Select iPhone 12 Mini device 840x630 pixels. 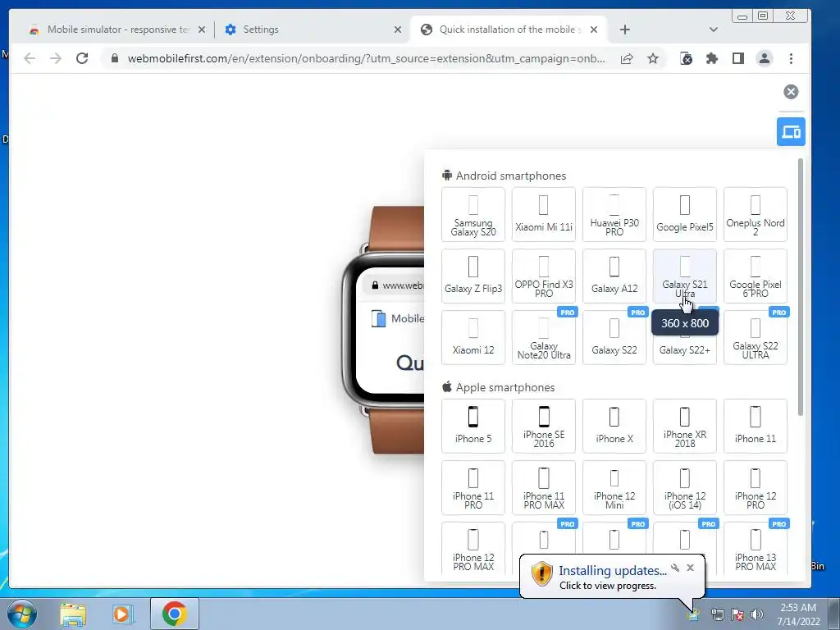(614, 487)
